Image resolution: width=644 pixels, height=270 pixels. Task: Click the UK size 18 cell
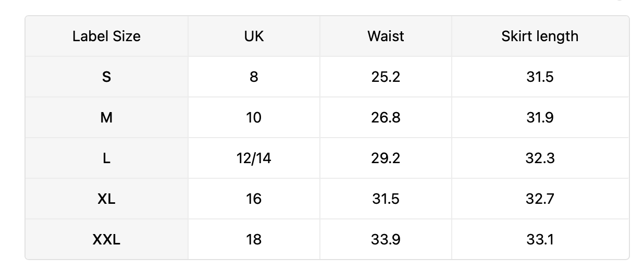254,239
